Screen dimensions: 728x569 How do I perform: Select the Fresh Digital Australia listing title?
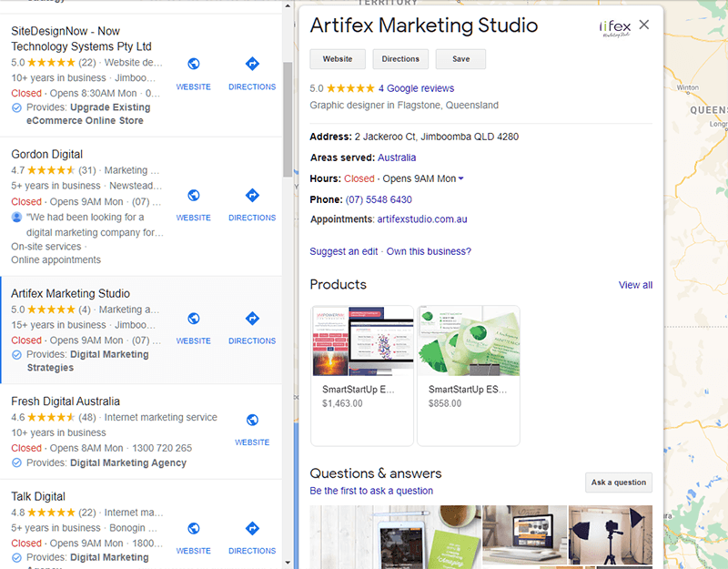tap(66, 401)
